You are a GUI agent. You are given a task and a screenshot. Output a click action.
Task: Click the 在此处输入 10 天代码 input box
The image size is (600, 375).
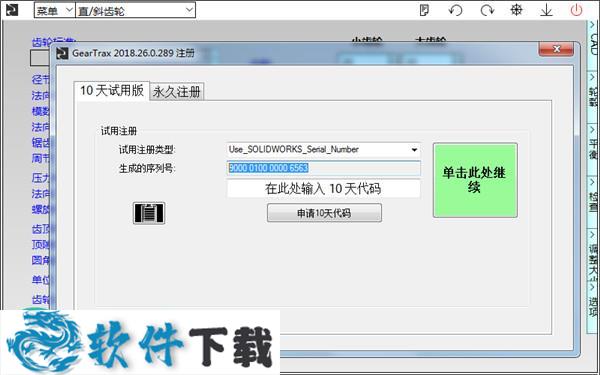pos(323,189)
